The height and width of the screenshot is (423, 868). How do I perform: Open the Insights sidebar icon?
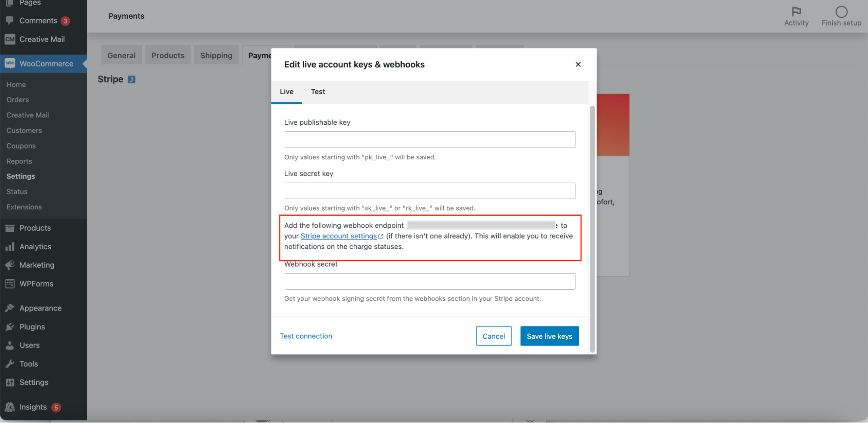(10, 407)
